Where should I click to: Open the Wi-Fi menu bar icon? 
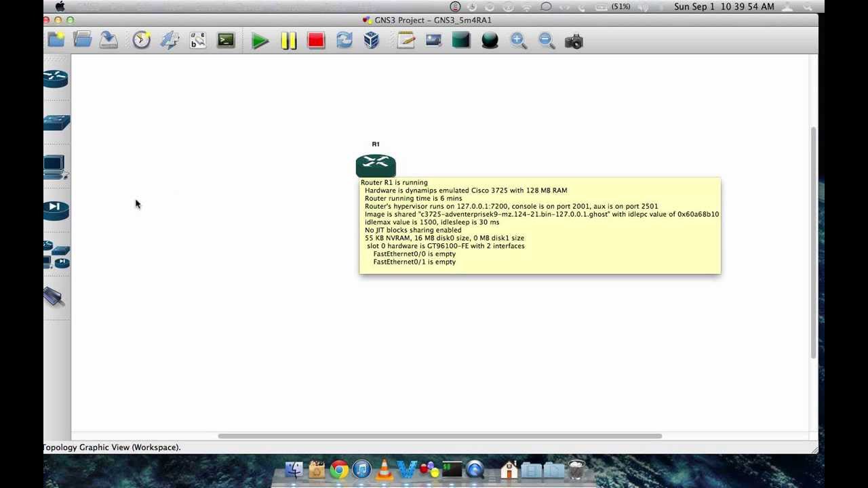pyautogui.click(x=526, y=6)
